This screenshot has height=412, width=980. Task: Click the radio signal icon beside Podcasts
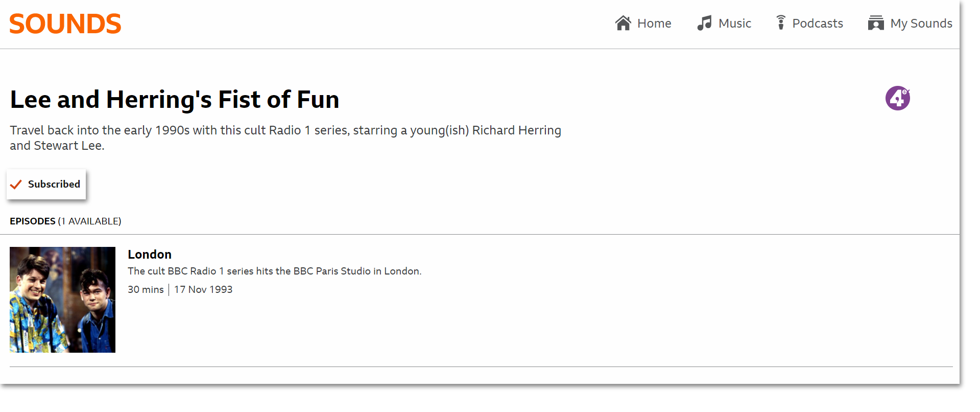click(x=780, y=22)
